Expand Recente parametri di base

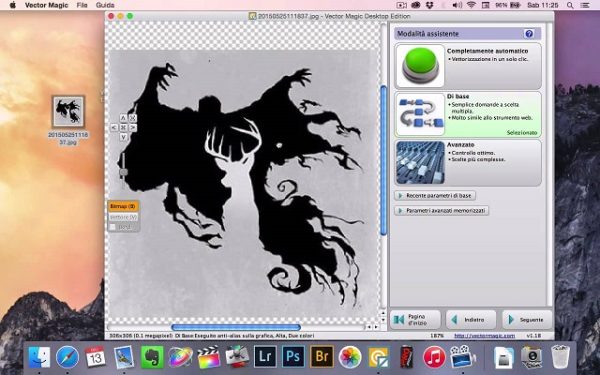coord(435,196)
